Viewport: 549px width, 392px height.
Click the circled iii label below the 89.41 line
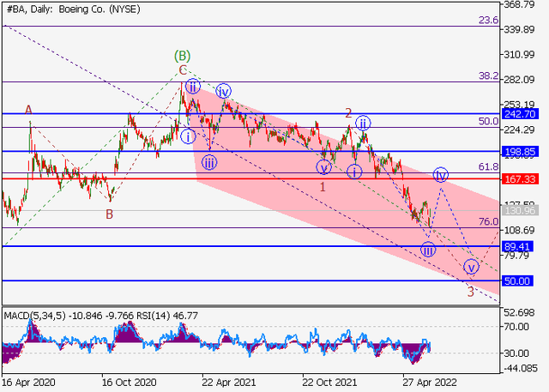point(428,250)
